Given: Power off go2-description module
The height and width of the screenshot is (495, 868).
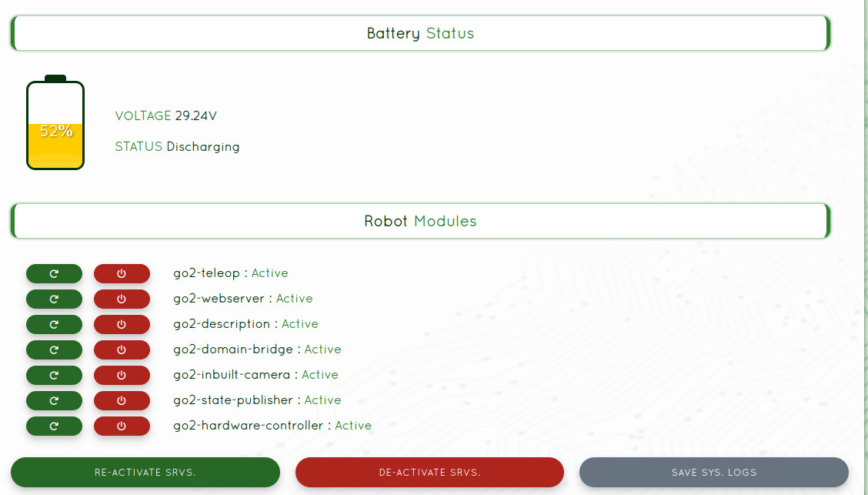Looking at the screenshot, I should pyautogui.click(x=122, y=324).
